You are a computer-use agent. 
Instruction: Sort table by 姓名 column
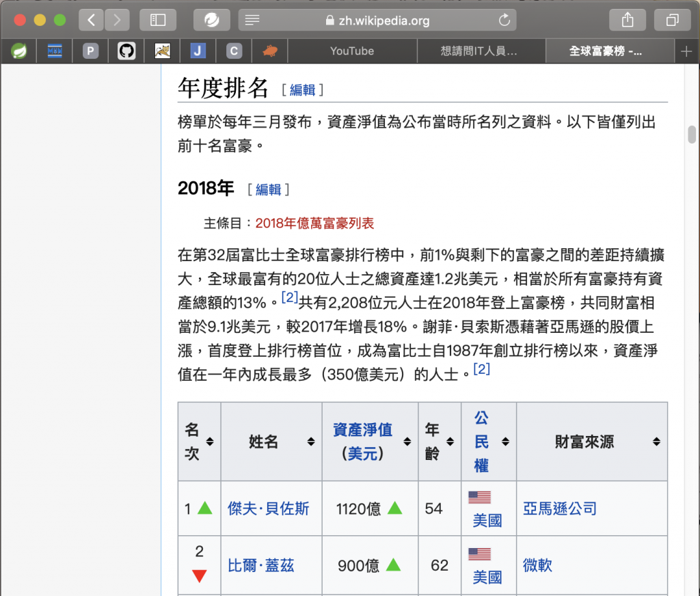tap(311, 442)
